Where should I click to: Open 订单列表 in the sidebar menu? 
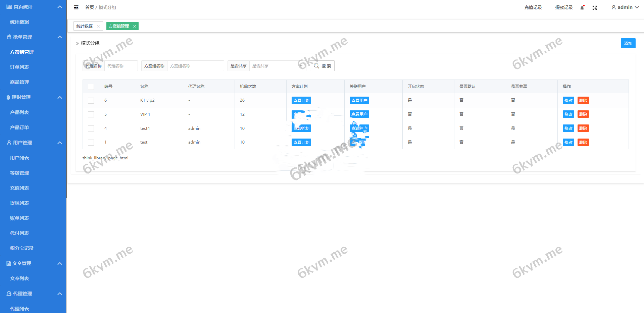[x=19, y=67]
